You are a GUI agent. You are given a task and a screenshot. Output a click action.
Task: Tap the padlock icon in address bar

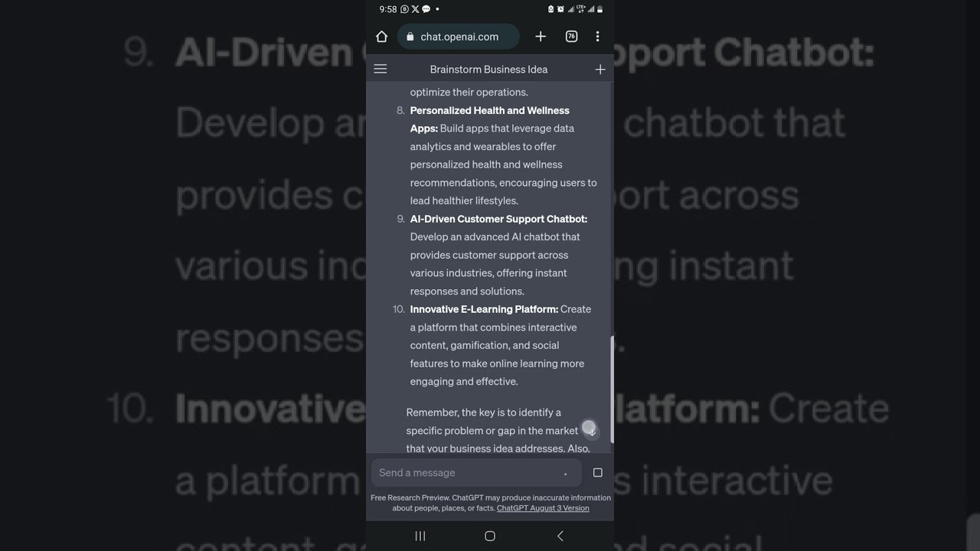(410, 36)
